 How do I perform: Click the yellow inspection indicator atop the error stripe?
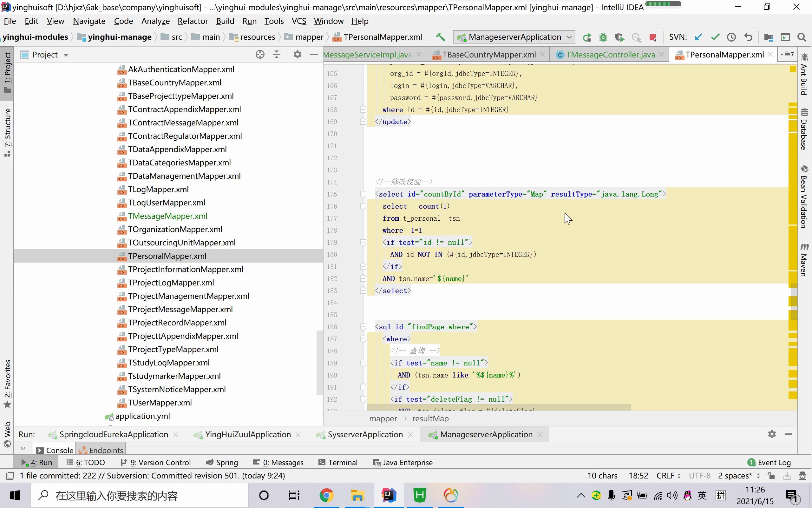(793, 69)
